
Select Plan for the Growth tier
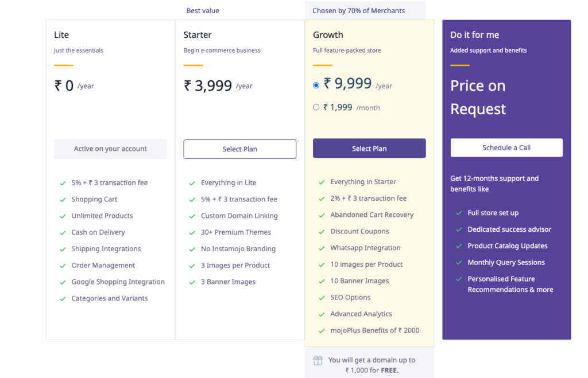click(369, 149)
